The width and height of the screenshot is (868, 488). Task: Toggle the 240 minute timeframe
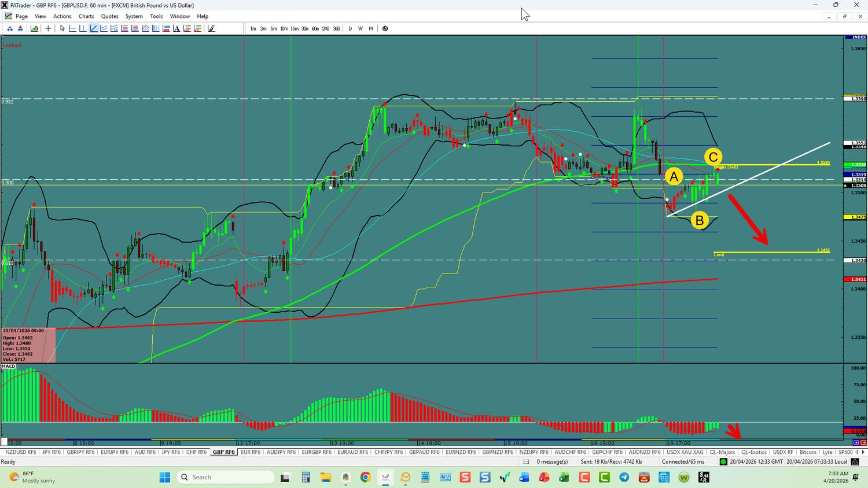pos(326,28)
